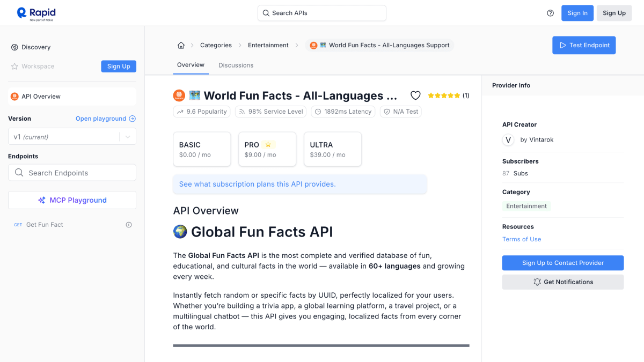Click the magnifier icon in Search APIs
This screenshot has width=644, height=362.
tap(266, 13)
